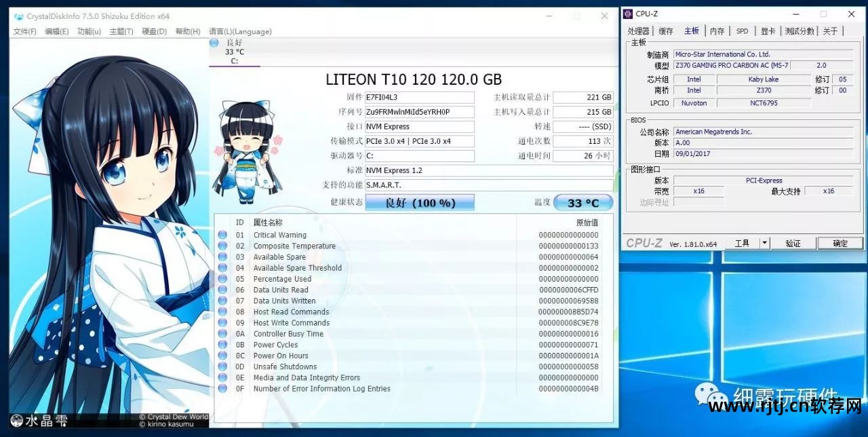Click the 良好 (100 %) health status bar
Image resolution: width=868 pixels, height=437 pixels.
(420, 203)
